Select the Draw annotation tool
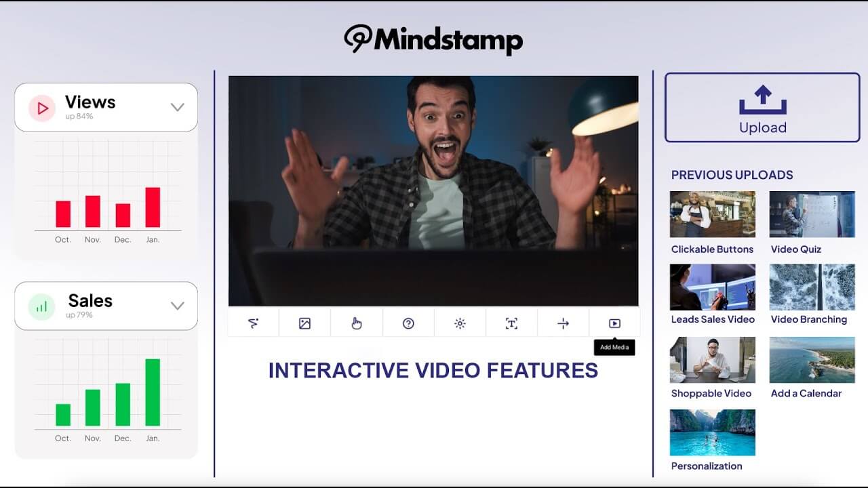 pyautogui.click(x=253, y=323)
